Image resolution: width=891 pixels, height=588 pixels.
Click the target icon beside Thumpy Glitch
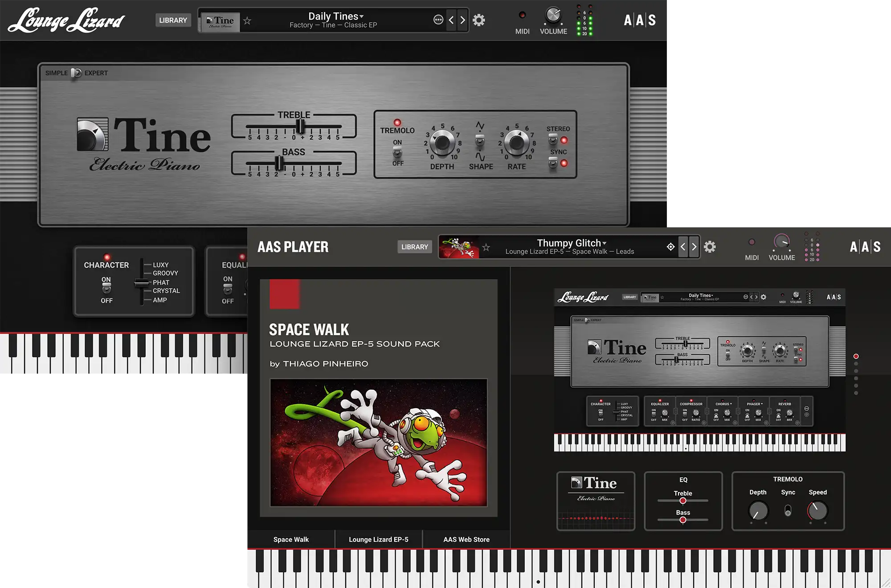(x=670, y=246)
